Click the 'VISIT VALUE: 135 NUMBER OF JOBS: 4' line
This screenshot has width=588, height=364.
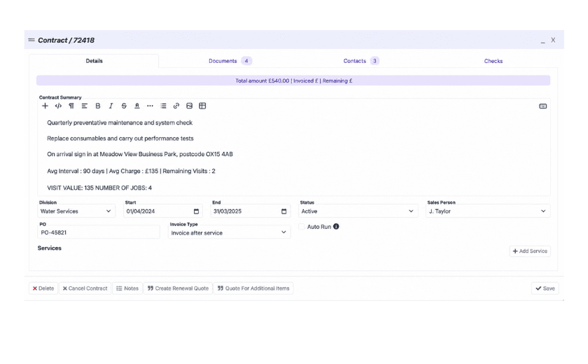coord(99,188)
